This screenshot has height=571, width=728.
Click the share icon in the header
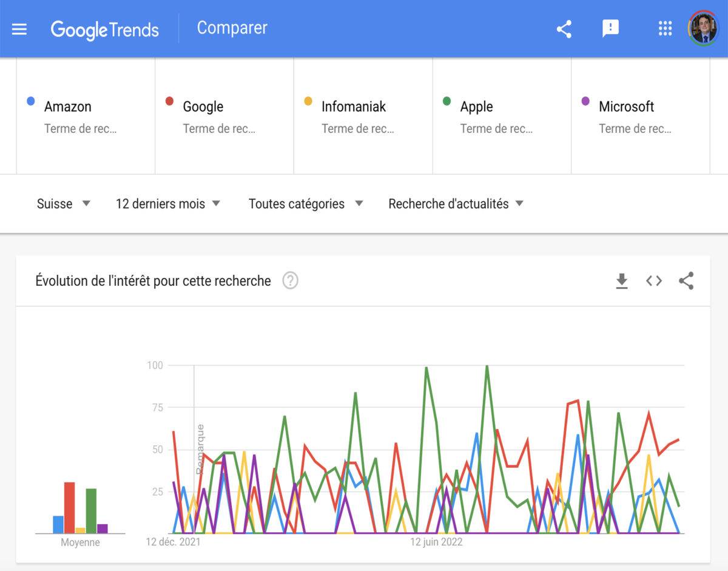coord(564,29)
